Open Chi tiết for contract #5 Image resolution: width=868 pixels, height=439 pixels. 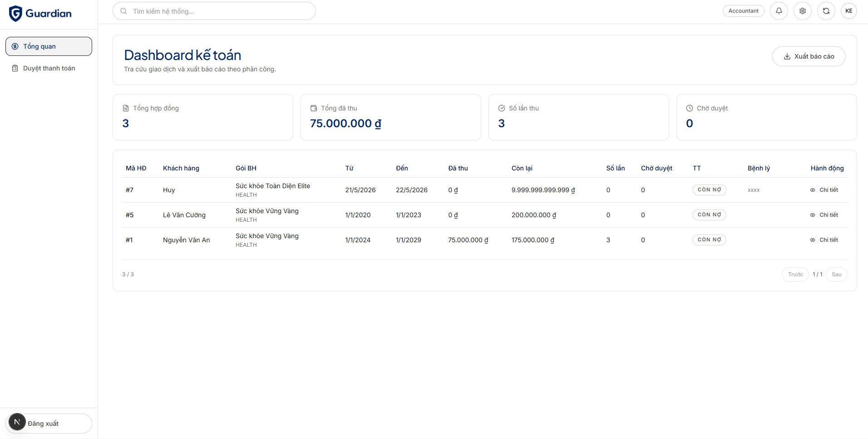coord(824,215)
